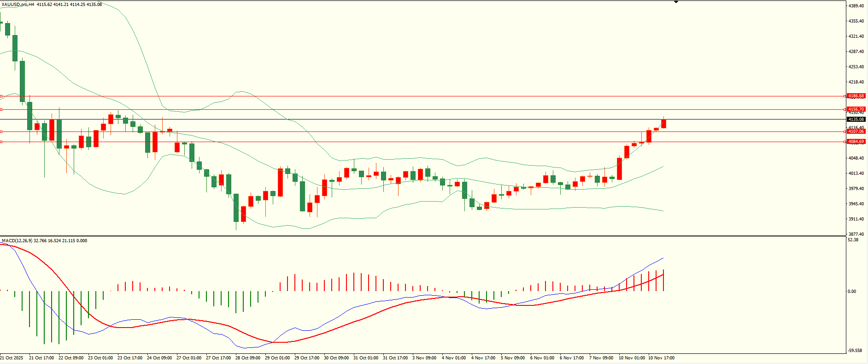This screenshot has width=868, height=364.
Task: Click the last MACD histogram bar
Action: pos(663,280)
